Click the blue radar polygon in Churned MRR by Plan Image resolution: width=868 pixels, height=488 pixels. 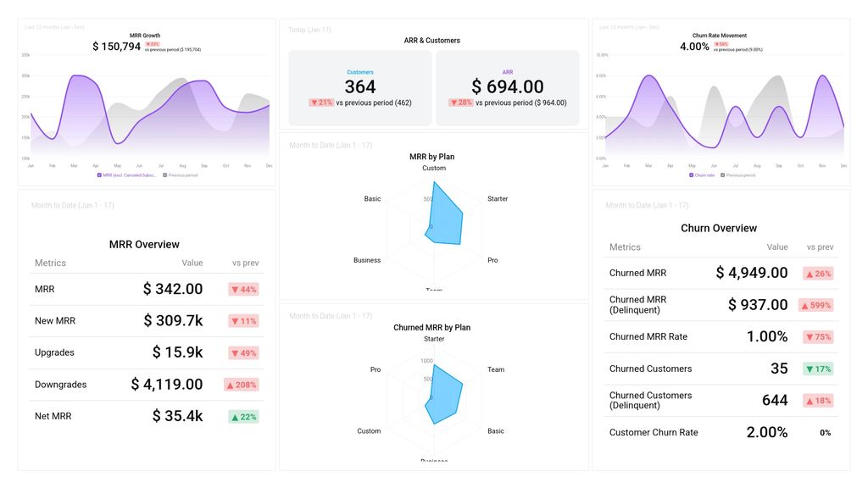[446, 394]
